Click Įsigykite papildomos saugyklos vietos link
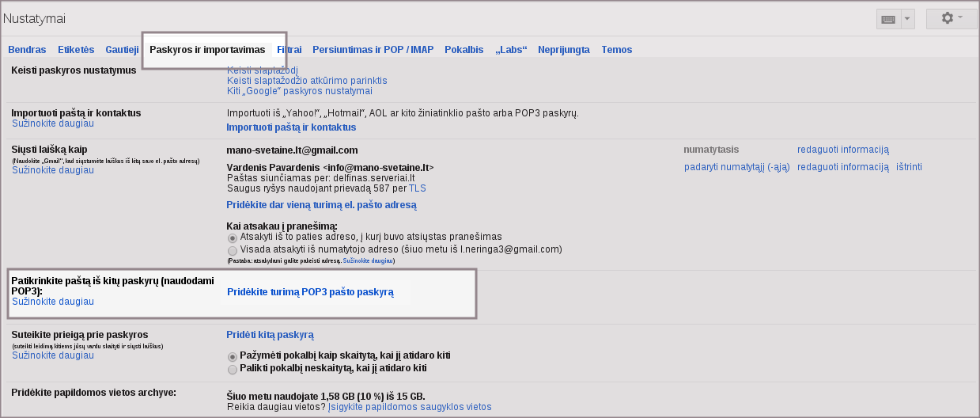 [x=410, y=407]
